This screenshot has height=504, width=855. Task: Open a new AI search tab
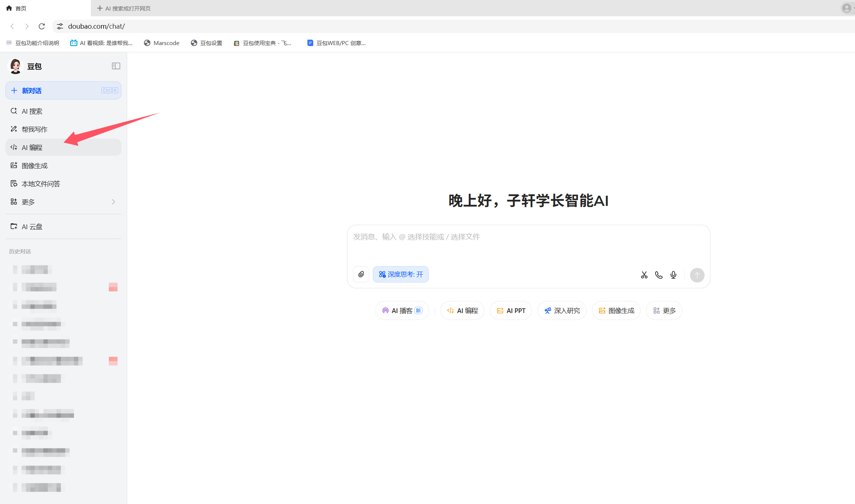(124, 8)
